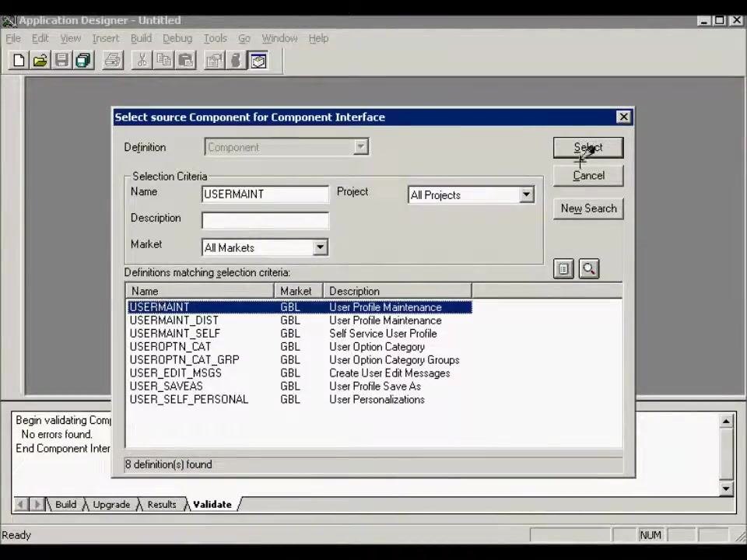747x560 pixels.
Task: Switch to the Build output tab
Action: (x=65, y=504)
